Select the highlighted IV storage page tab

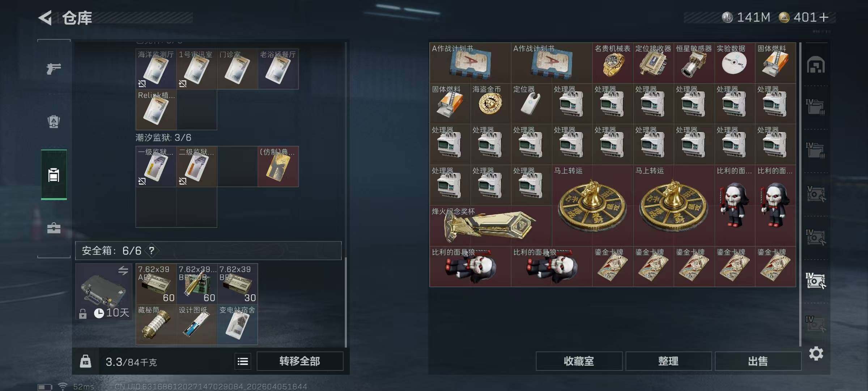pyautogui.click(x=816, y=281)
